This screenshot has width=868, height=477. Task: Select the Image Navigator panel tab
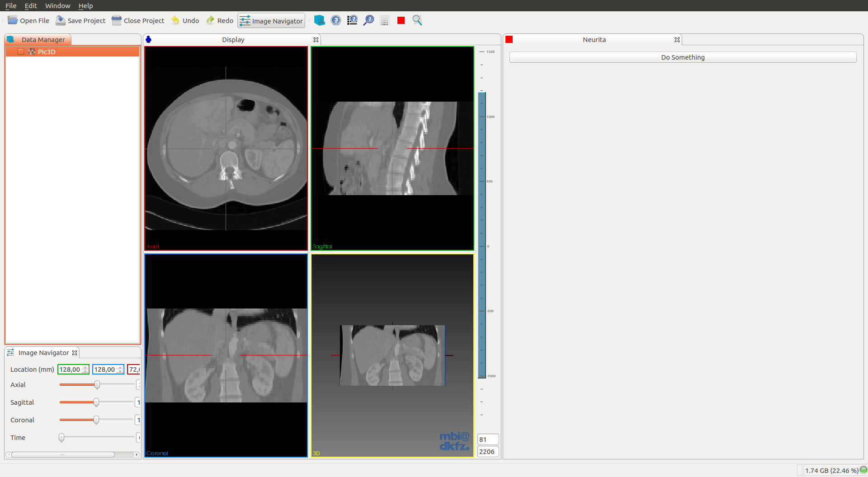pyautogui.click(x=42, y=353)
